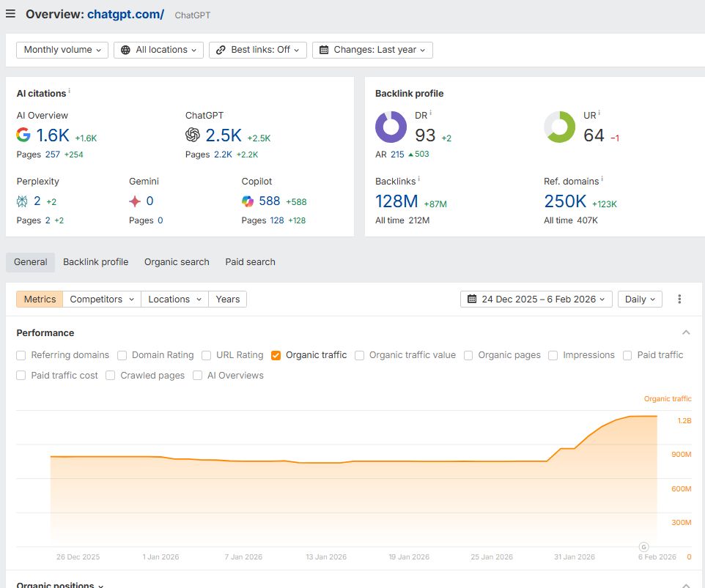Click the Copilot logo icon
The width and height of the screenshot is (705, 588).
[x=247, y=201]
